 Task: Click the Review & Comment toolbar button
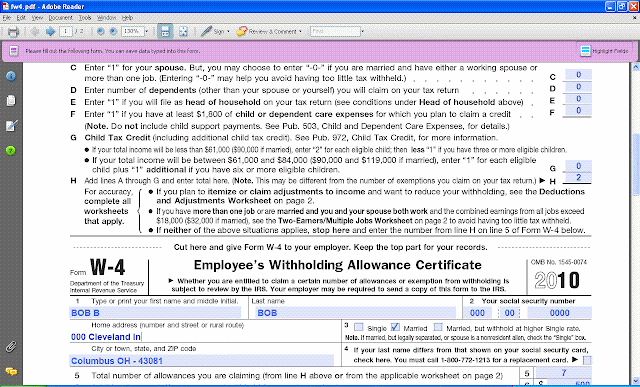(268, 31)
